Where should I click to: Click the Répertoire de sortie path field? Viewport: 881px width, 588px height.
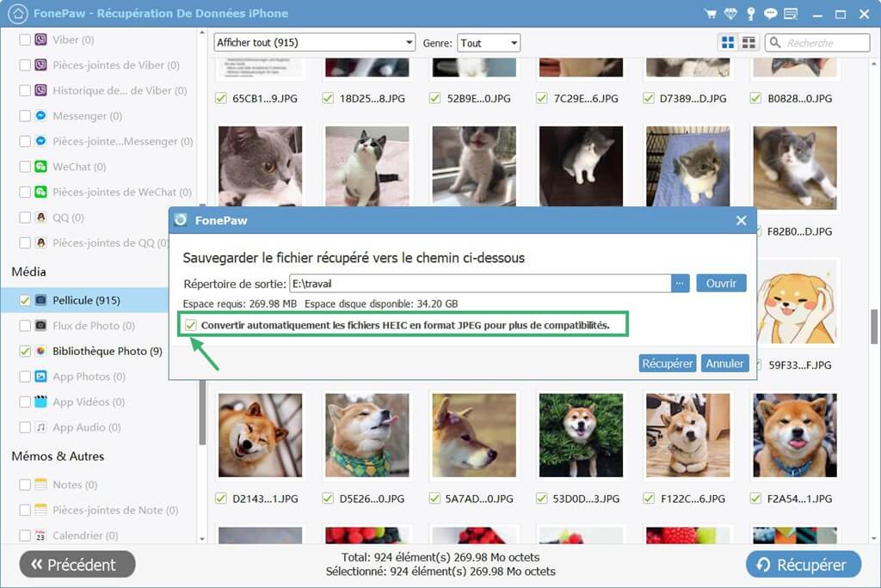[480, 284]
